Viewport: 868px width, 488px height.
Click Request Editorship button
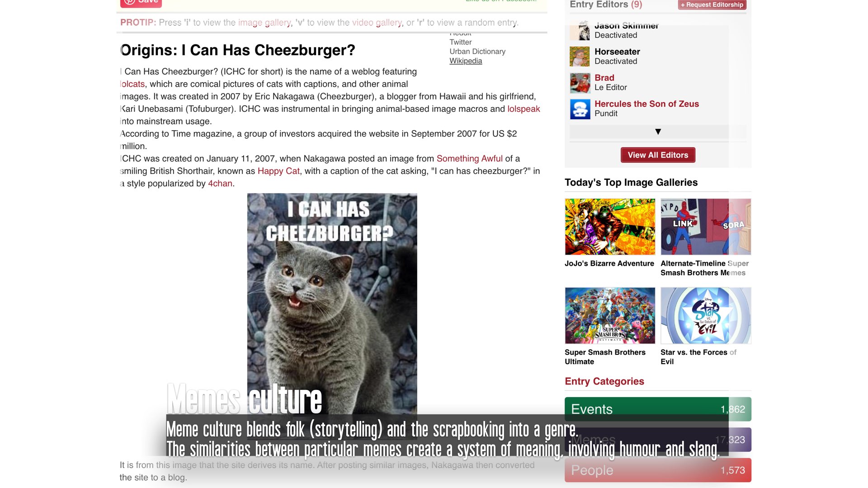(712, 5)
